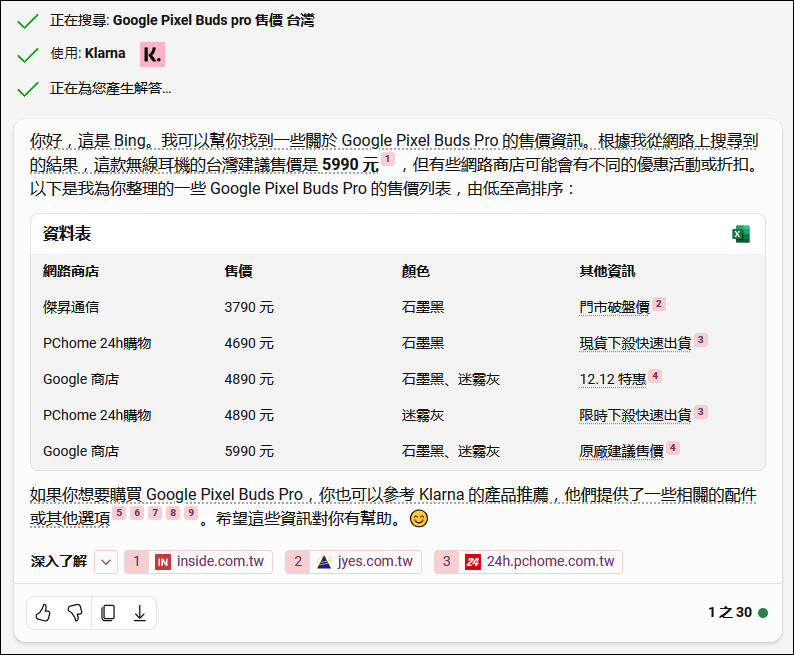Click the smiley emoji at response end
The image size is (794, 655).
419,518
